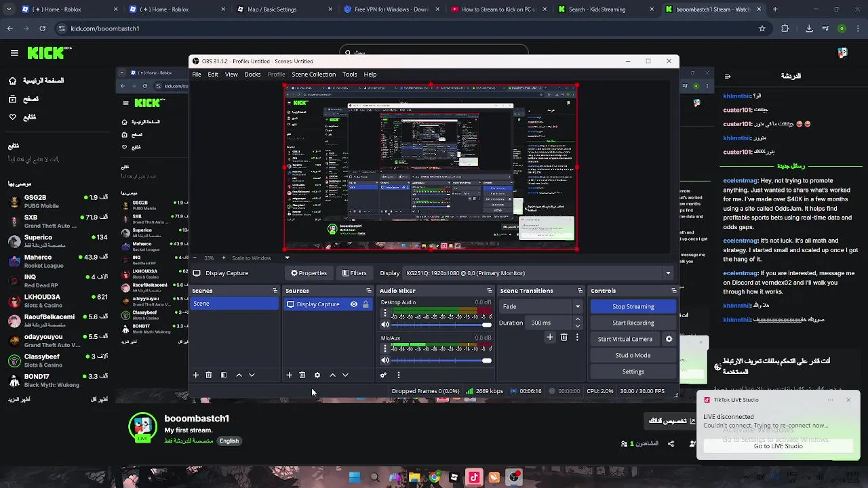Screen dimensions: 868x488
Task: Remove transition with trash icon
Action: [564, 337]
